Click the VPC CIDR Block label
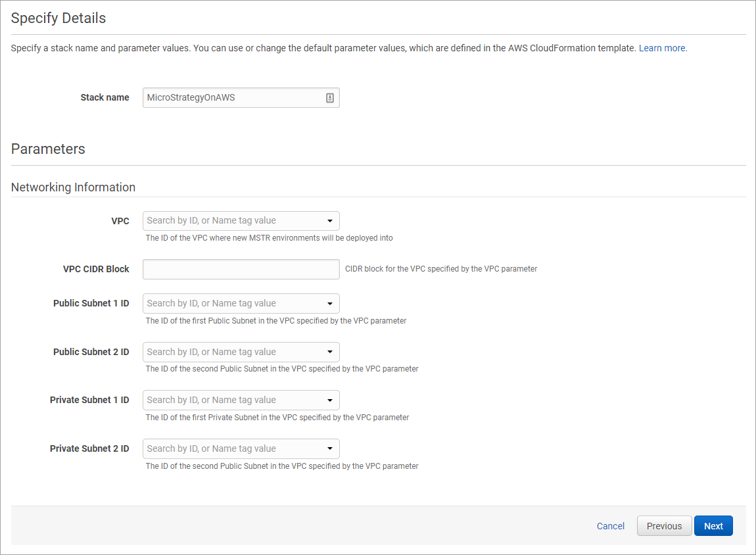 pos(96,269)
